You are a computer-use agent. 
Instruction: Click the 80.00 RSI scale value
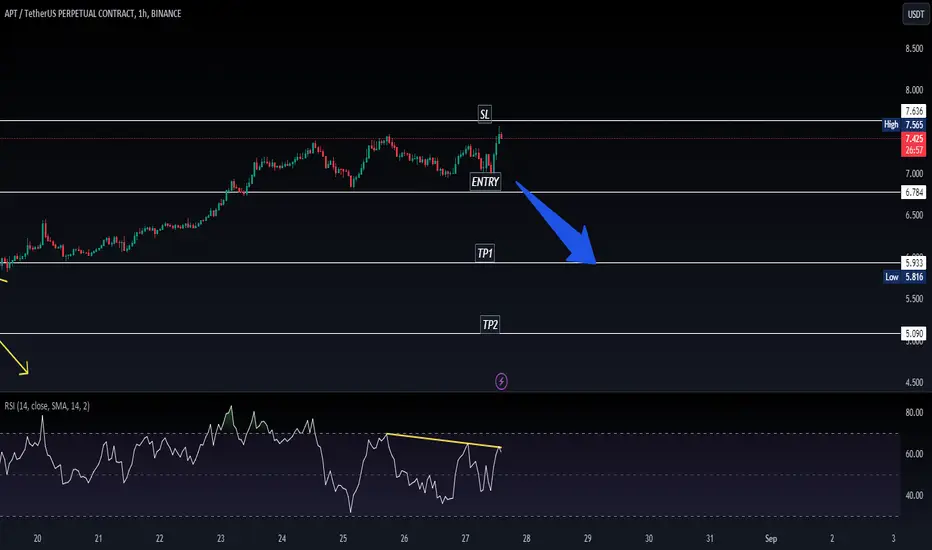(x=914, y=412)
